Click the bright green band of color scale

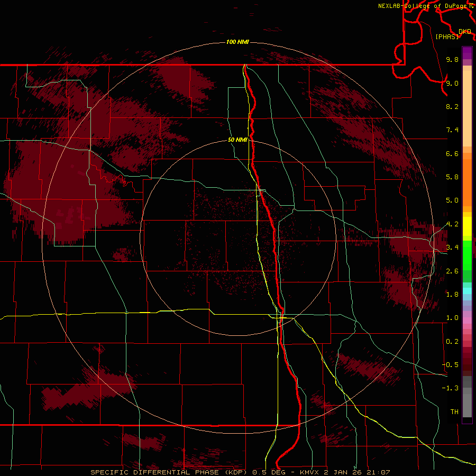(x=467, y=255)
